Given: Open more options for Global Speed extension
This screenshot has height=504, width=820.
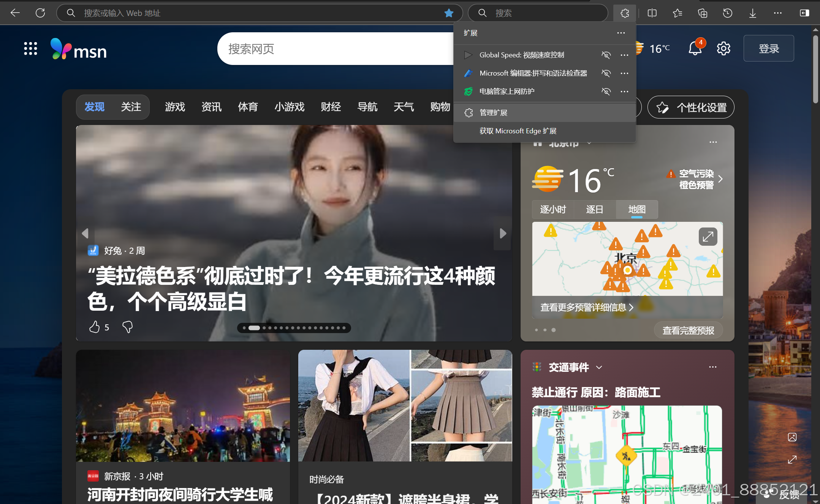Looking at the screenshot, I should (x=624, y=55).
